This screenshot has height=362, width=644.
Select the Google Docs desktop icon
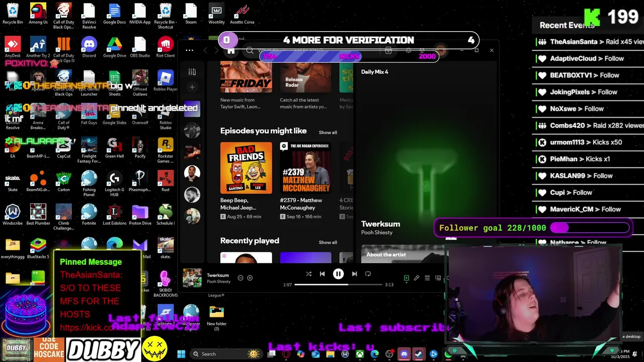point(114,14)
